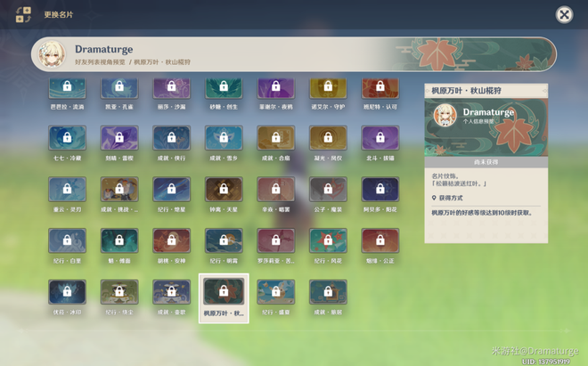Click the player avatar in Dramaturge banner
The height and width of the screenshot is (366, 588).
click(53, 54)
